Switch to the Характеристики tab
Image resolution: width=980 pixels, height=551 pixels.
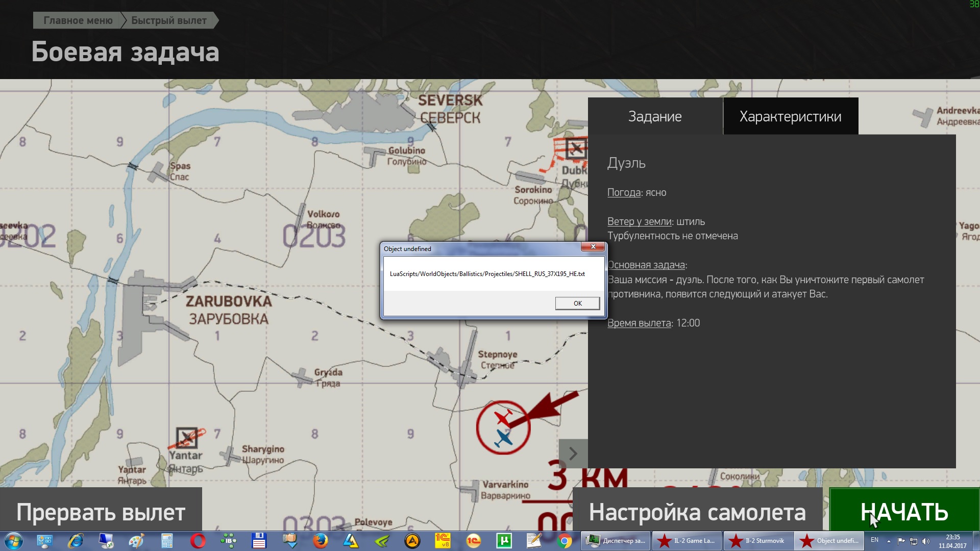pyautogui.click(x=791, y=116)
